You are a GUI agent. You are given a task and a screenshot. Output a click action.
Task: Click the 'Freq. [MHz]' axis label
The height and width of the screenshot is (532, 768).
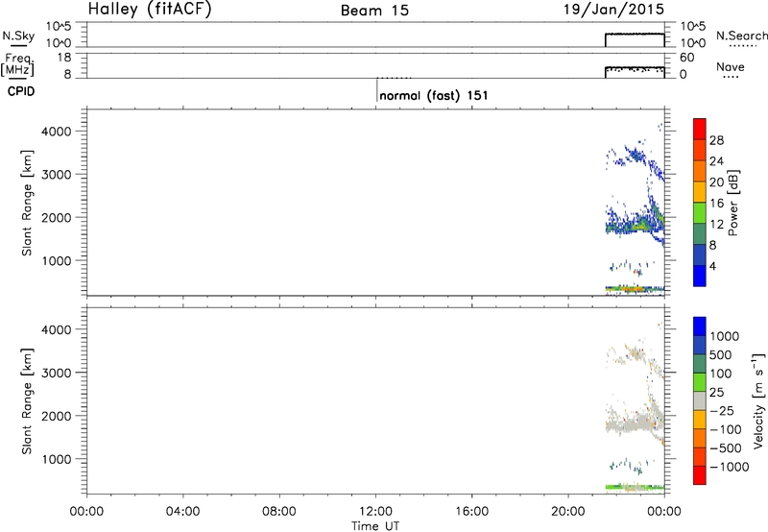point(17,64)
